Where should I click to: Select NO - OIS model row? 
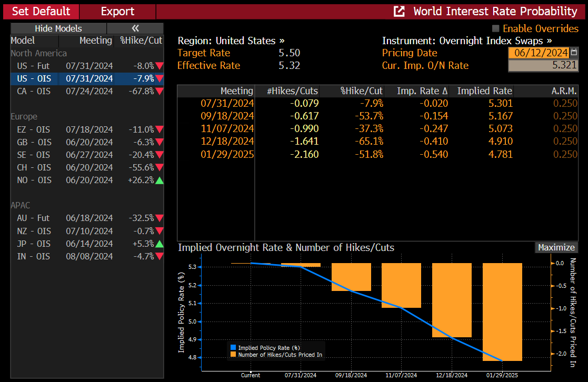coord(87,180)
